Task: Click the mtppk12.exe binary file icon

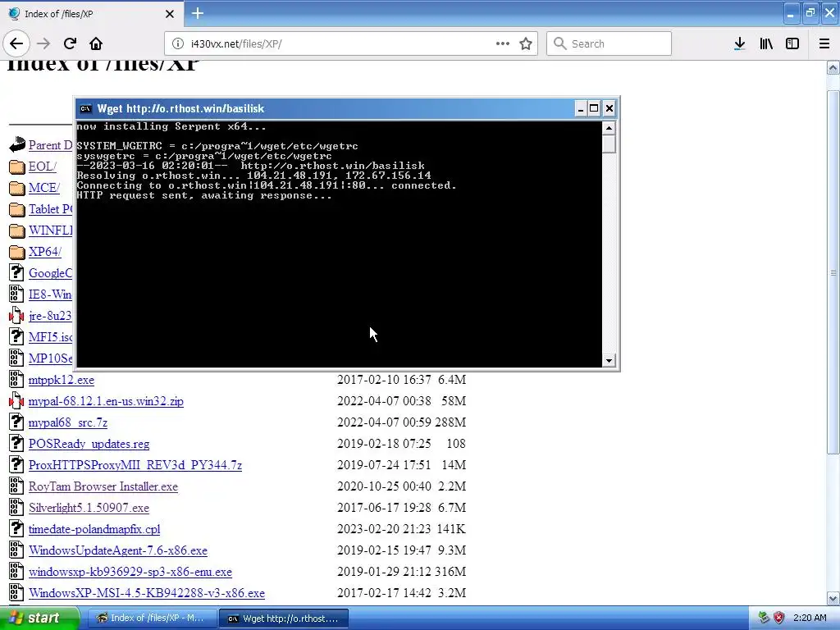Action: [16, 380]
